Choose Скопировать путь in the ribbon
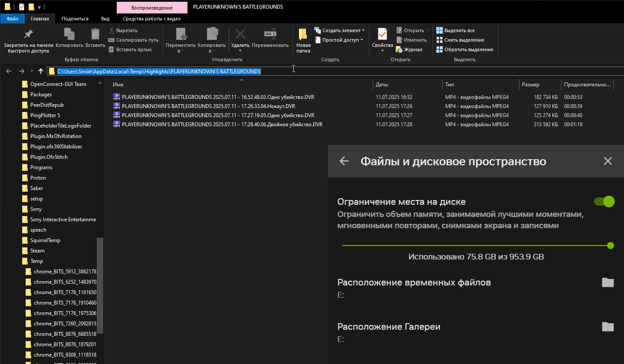 [133, 40]
